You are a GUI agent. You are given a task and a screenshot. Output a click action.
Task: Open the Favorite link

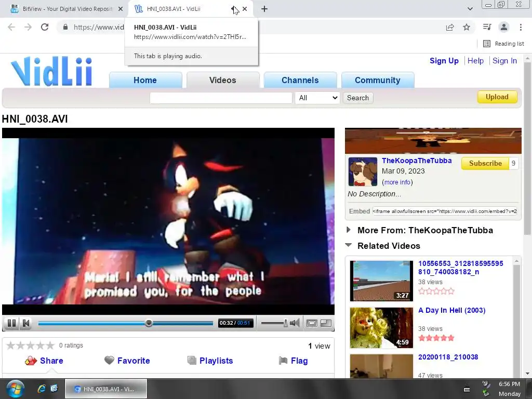134,361
